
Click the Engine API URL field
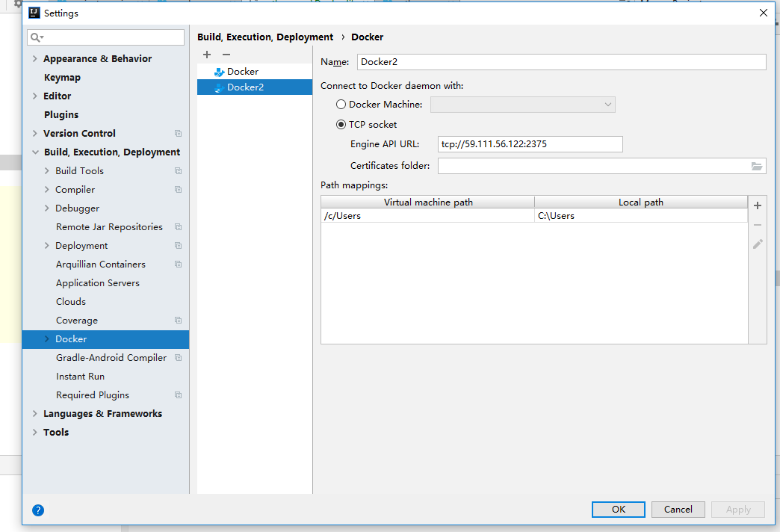click(530, 143)
